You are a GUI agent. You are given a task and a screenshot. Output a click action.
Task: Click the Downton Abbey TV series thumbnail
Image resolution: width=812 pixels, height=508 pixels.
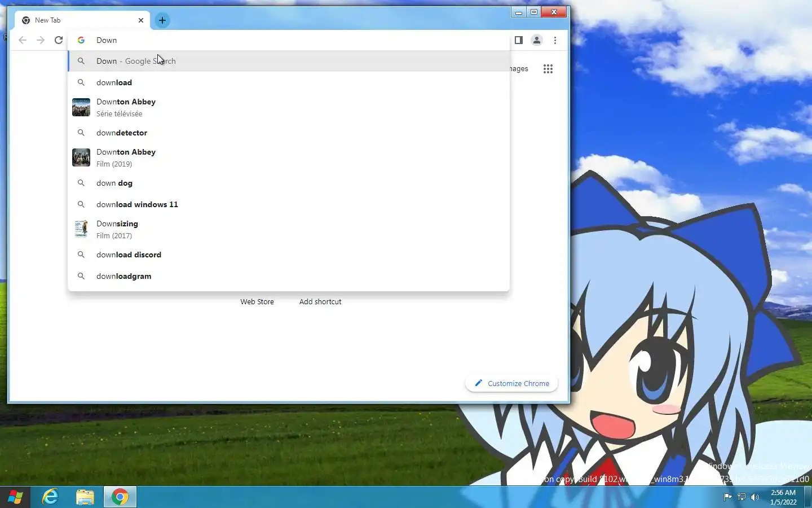pyautogui.click(x=81, y=107)
